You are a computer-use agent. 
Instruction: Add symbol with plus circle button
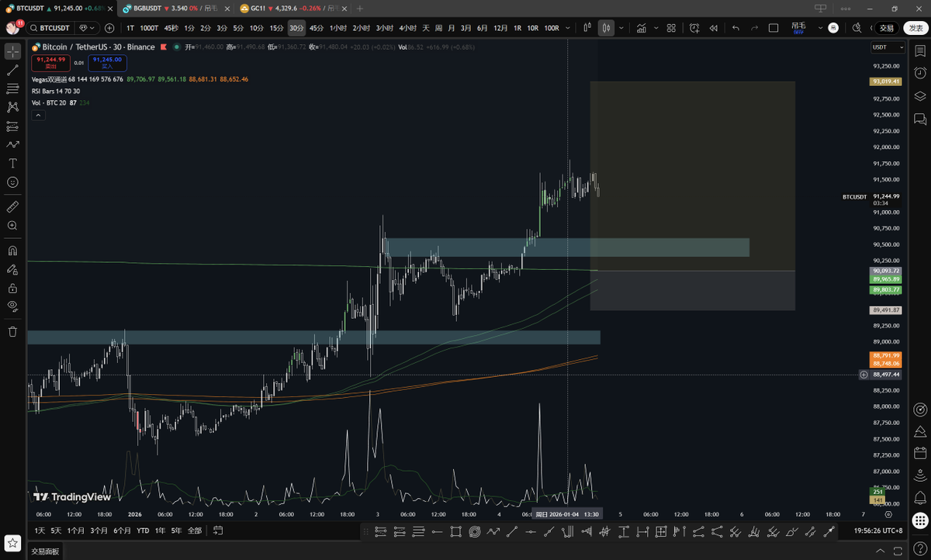[109, 28]
